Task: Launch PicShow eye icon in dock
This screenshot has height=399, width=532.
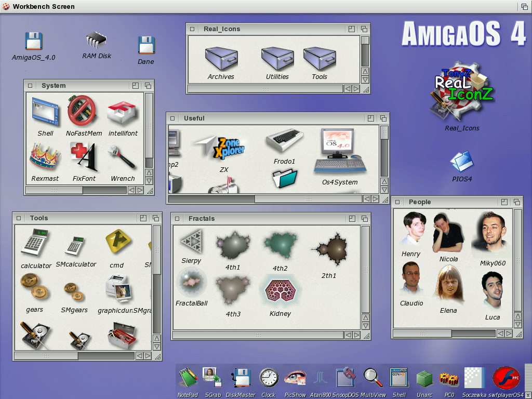Action: 295,378
